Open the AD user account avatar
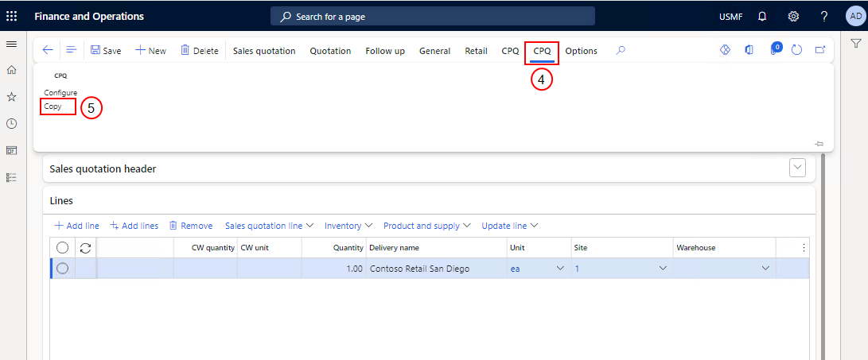Image resolution: width=868 pixels, height=360 pixels. [x=854, y=16]
